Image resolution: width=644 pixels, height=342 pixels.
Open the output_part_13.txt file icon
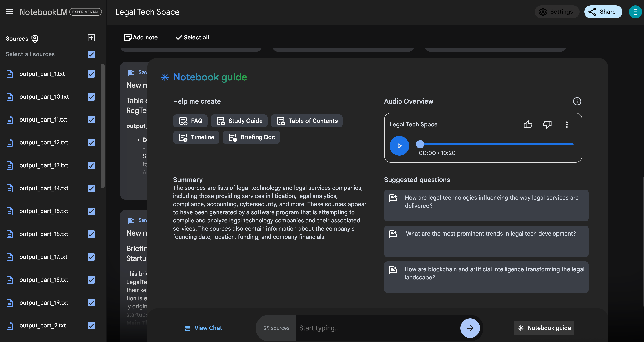point(10,165)
